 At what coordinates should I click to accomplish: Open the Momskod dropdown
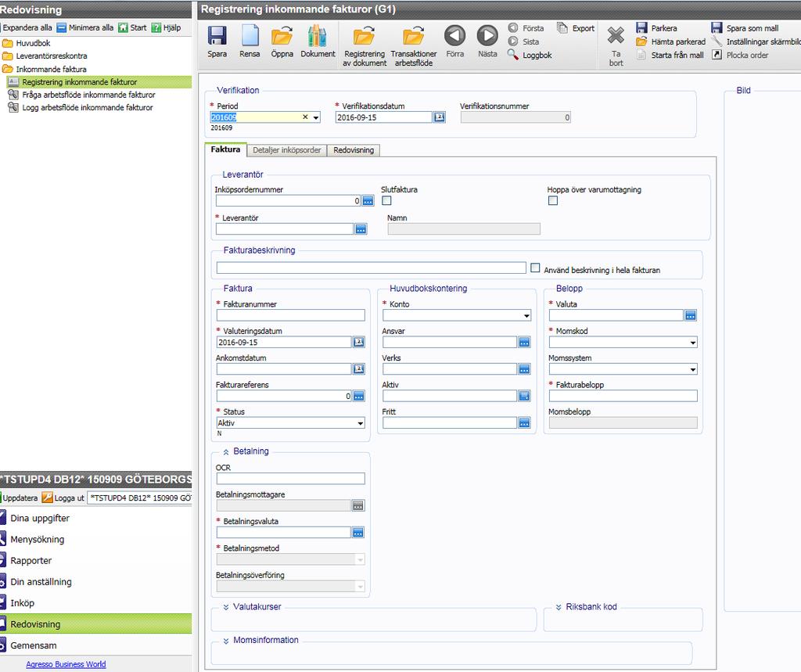(693, 343)
